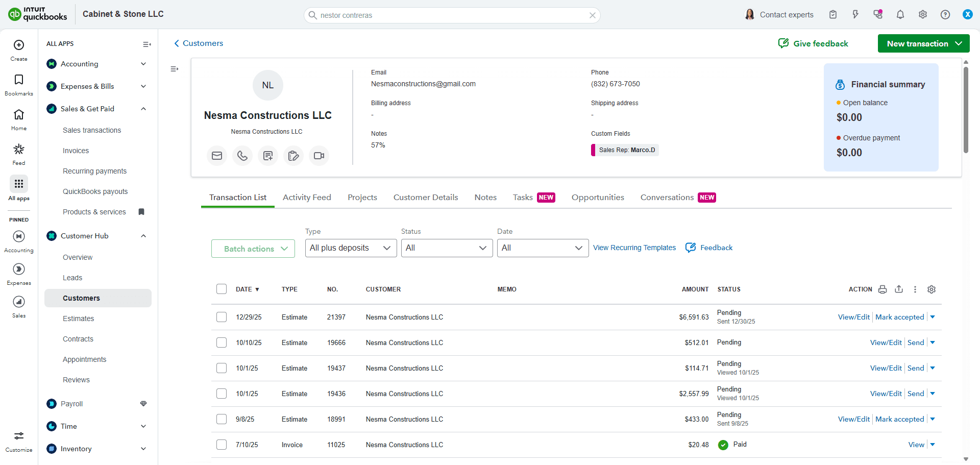Open the Batch actions dropdown
This screenshot has width=980, height=465.
click(253, 249)
